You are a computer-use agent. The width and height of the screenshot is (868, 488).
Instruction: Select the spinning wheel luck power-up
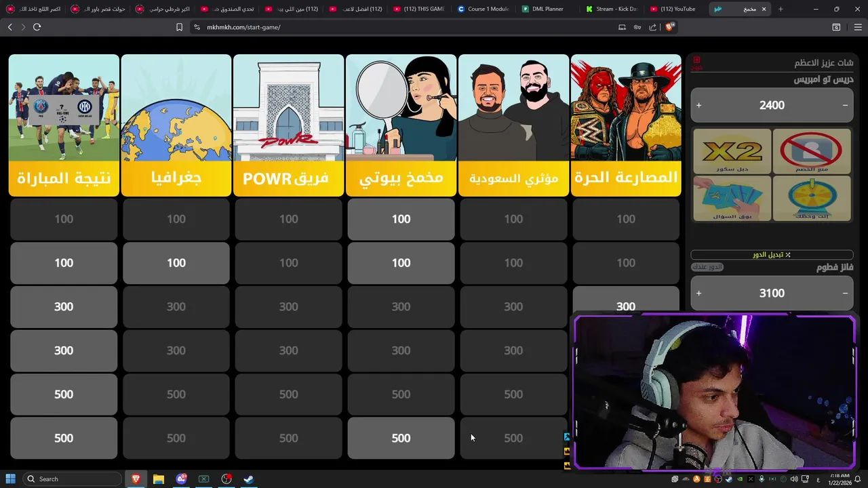click(x=812, y=199)
